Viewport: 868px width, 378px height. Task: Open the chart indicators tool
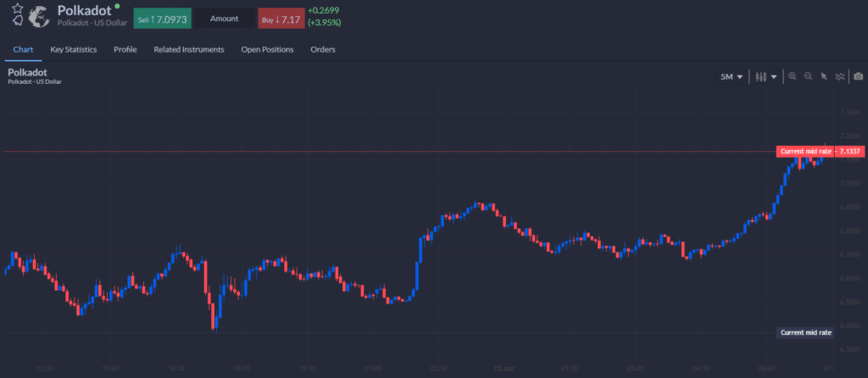(840, 76)
